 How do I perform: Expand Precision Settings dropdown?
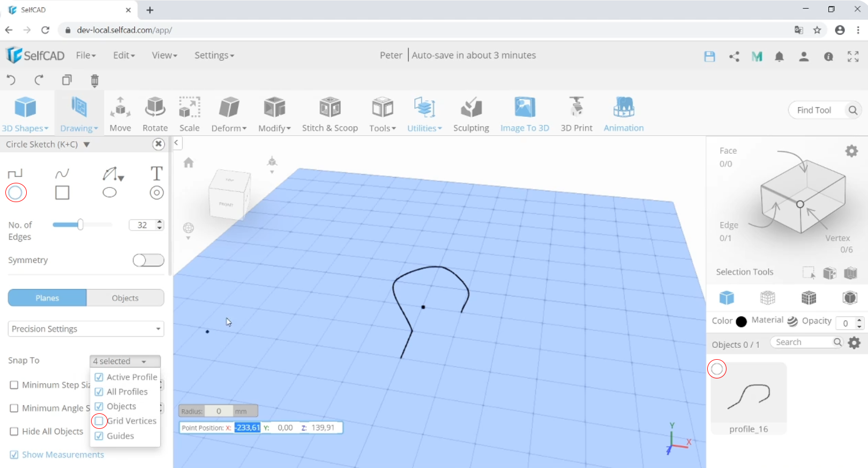(x=86, y=329)
